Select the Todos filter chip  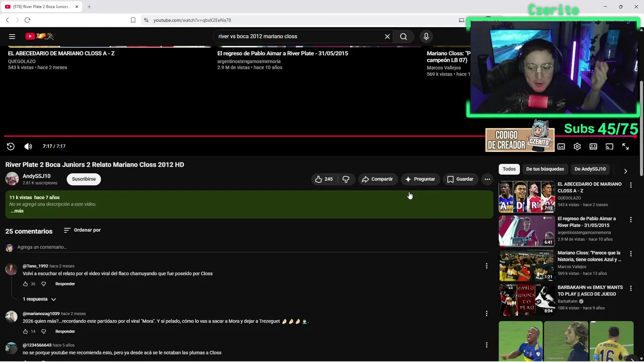click(509, 169)
